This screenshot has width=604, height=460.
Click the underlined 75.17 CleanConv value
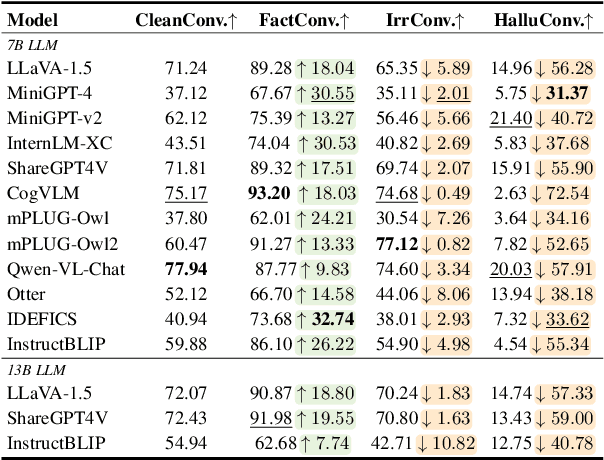click(x=186, y=192)
